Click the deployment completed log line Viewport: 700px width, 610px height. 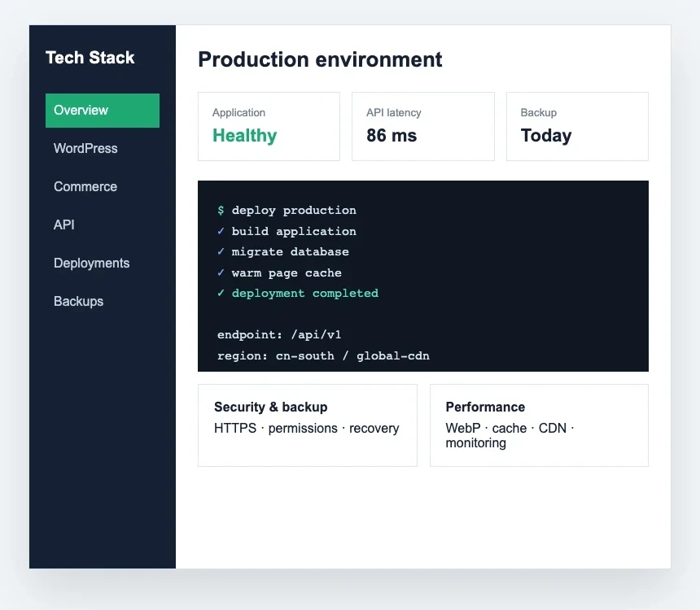point(298,293)
